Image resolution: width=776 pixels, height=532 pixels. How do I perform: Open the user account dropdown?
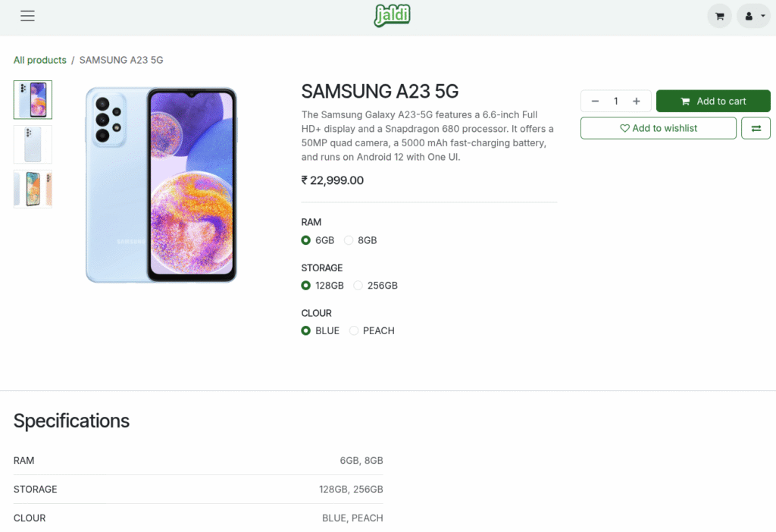(x=753, y=16)
